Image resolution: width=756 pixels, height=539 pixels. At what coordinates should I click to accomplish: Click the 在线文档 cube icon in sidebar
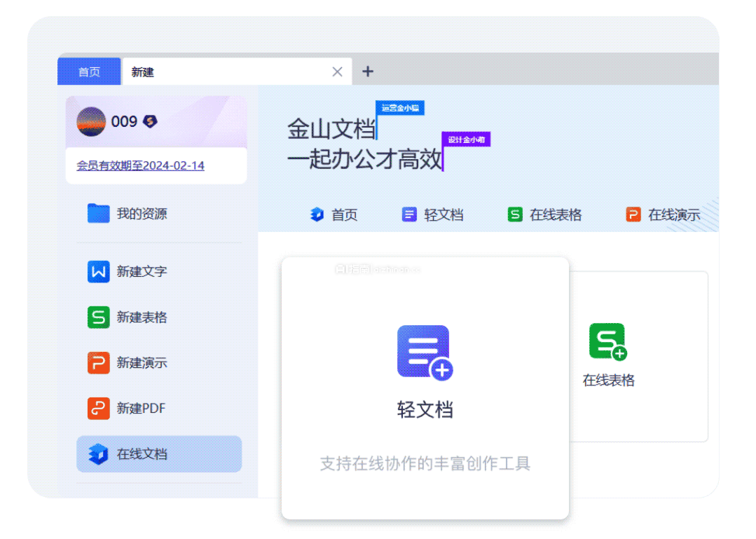pos(98,453)
